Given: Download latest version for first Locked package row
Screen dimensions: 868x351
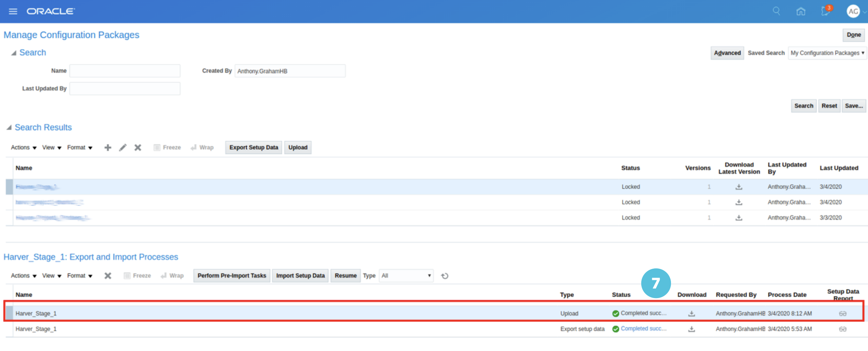Looking at the screenshot, I should click(739, 187).
